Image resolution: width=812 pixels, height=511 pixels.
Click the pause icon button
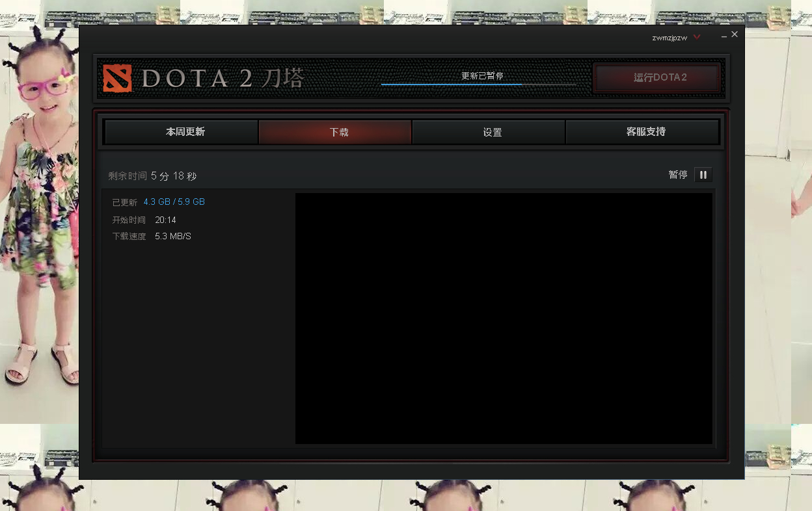coord(703,175)
